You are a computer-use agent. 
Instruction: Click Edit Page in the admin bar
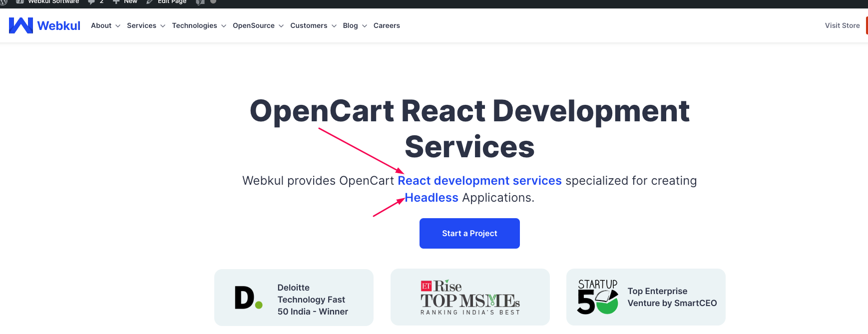click(x=166, y=2)
